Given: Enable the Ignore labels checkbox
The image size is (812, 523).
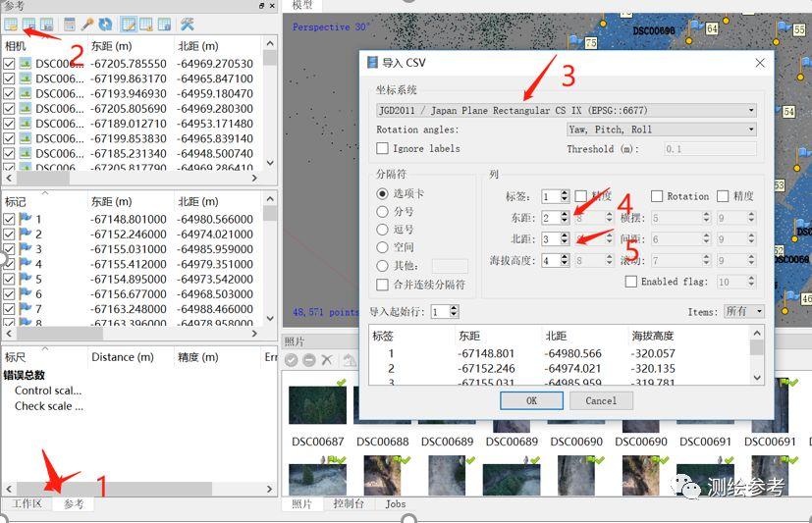Looking at the screenshot, I should pyautogui.click(x=382, y=148).
